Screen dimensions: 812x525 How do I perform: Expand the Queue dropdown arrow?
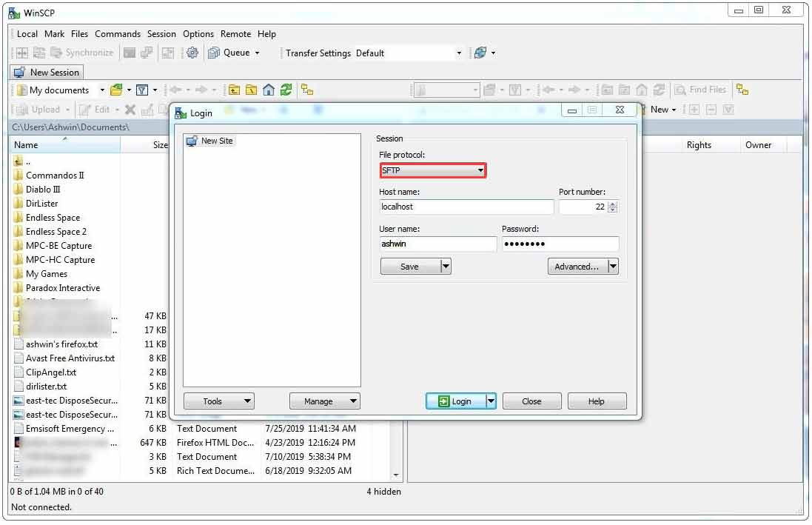pyautogui.click(x=258, y=53)
